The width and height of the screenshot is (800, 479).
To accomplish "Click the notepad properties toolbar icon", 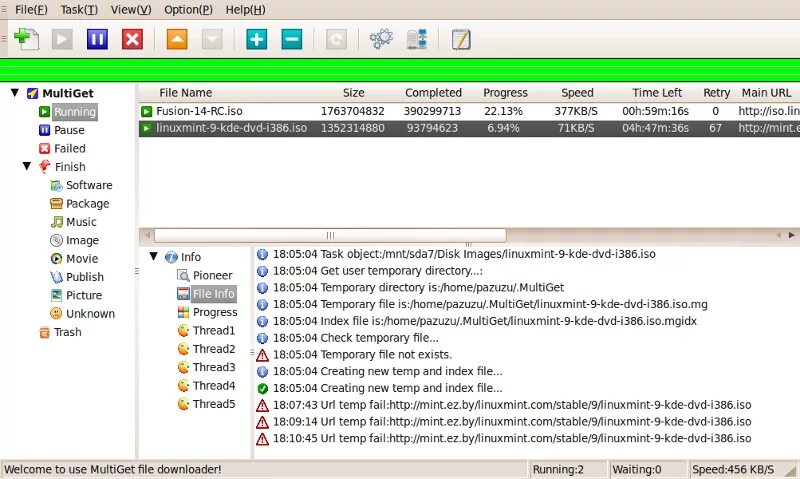I will (x=461, y=39).
